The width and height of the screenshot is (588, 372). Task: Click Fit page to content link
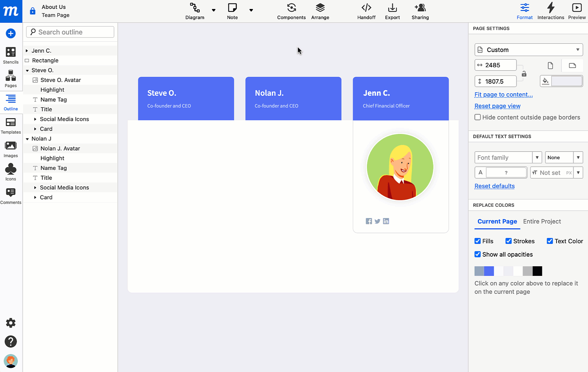pyautogui.click(x=503, y=94)
